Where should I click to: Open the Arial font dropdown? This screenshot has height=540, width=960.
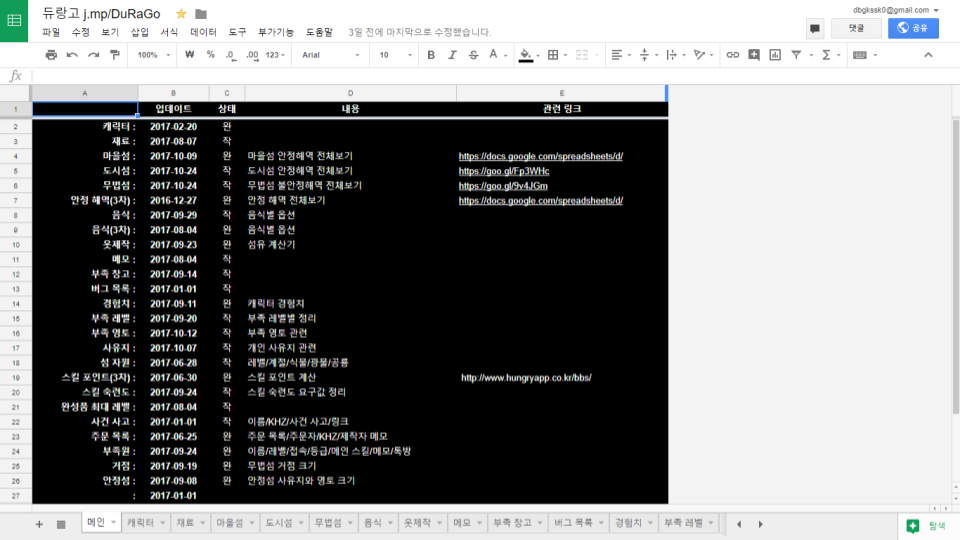click(331, 55)
